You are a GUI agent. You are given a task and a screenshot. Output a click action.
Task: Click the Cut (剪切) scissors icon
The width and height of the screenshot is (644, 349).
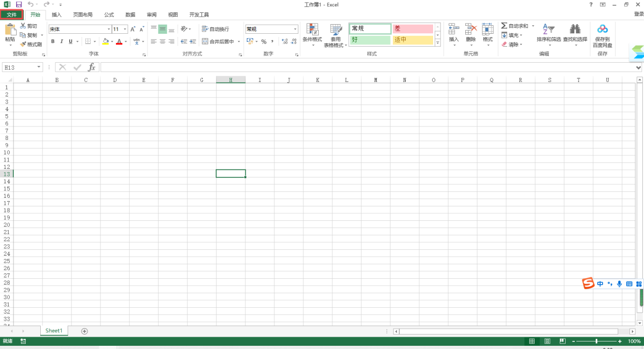tap(23, 26)
